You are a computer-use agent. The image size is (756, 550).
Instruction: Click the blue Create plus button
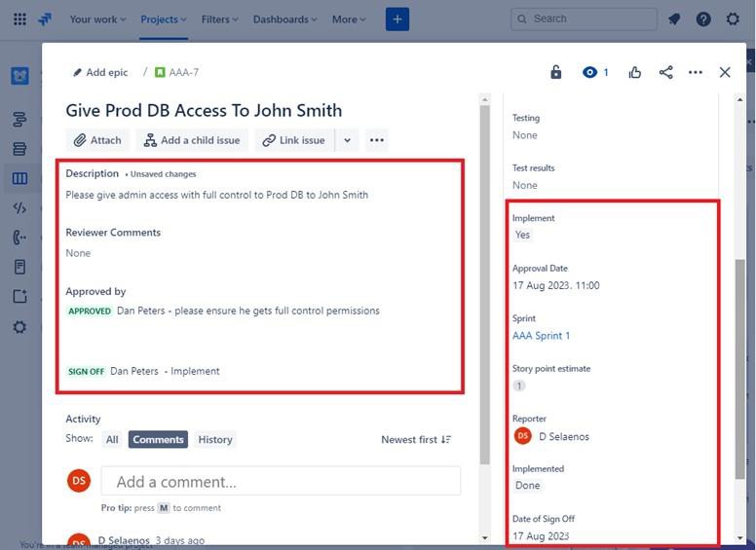point(397,19)
